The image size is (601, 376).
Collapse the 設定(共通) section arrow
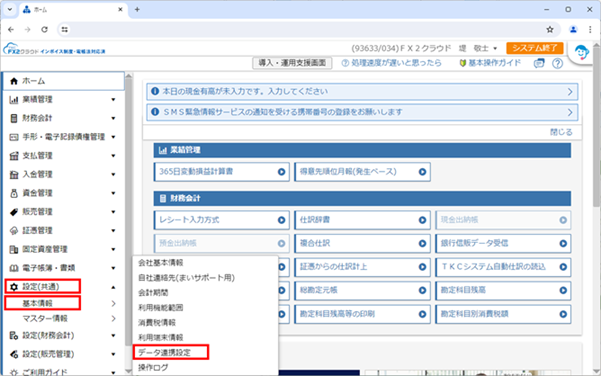pyautogui.click(x=113, y=287)
